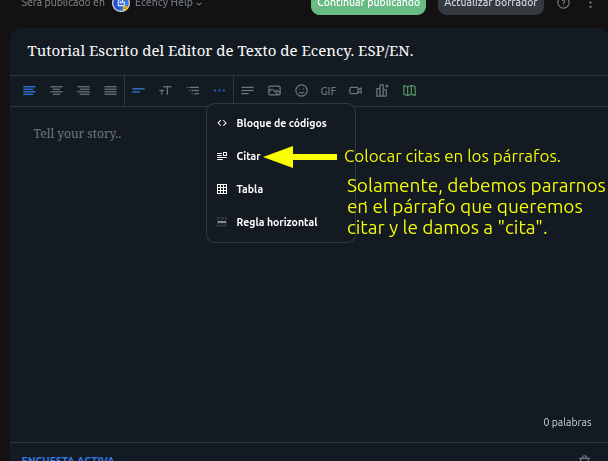Click the ENCUESTA ACTIVA heading

pyautogui.click(x=68, y=458)
